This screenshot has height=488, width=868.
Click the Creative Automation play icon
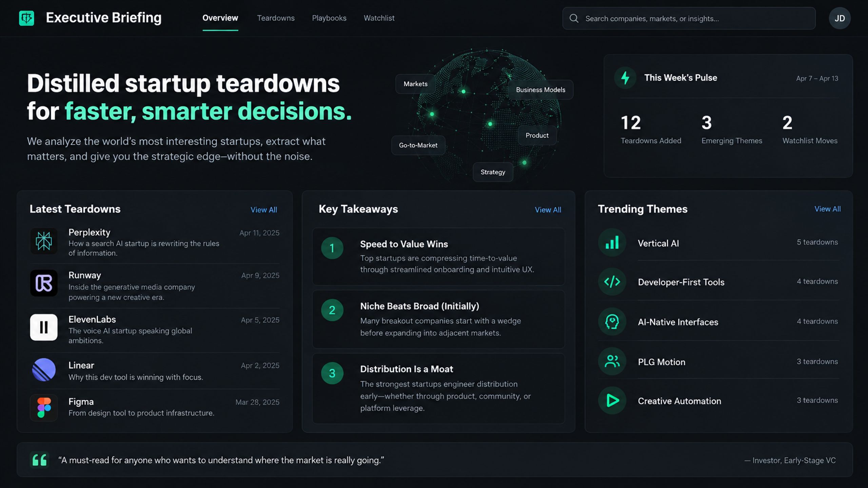pos(612,400)
